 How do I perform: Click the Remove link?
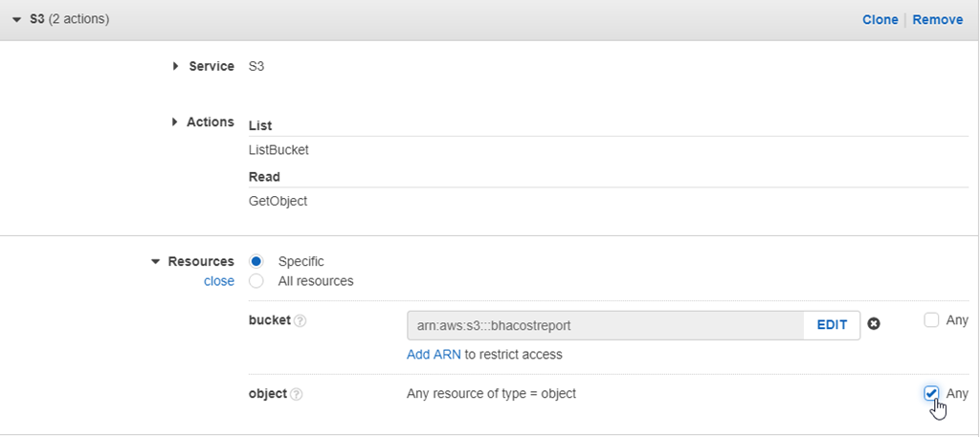937,19
